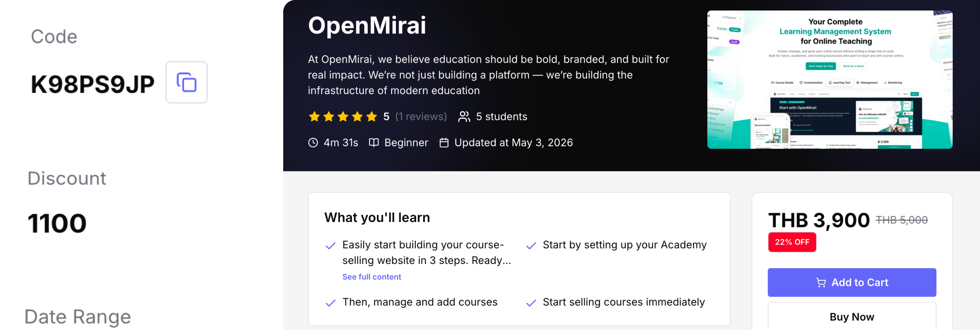Viewport: 980px width, 330px height.
Task: Click the K98PS9JP code text
Action: pyautogui.click(x=93, y=84)
